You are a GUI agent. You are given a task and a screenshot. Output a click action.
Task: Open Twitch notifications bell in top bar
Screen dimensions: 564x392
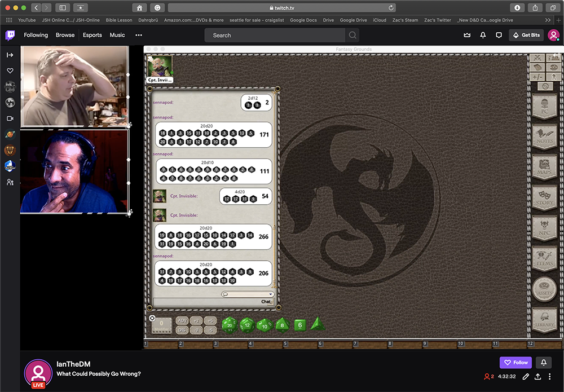(x=483, y=35)
